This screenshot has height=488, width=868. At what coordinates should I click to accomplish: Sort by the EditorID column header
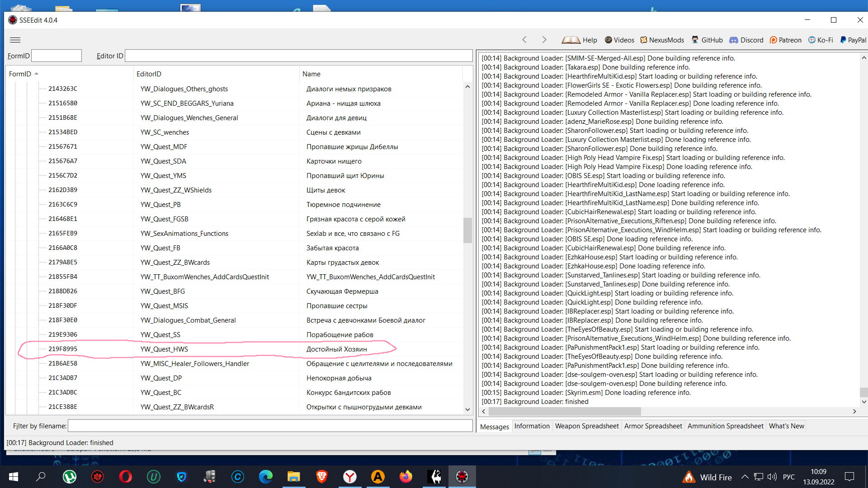point(149,74)
